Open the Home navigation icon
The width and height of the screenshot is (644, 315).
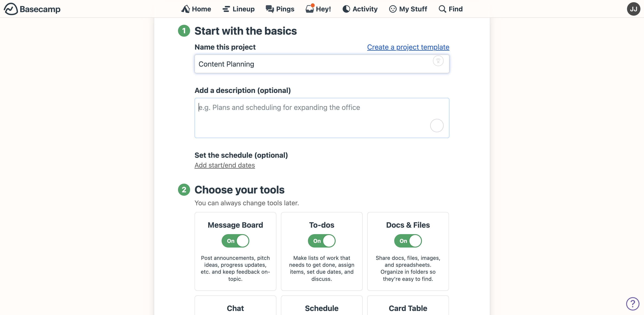(185, 9)
